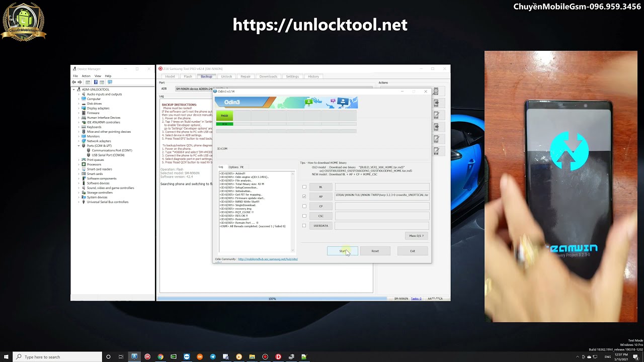This screenshot has height=362, width=644.
Task: Open the Repair tab in Z3X Samsung Tool
Action: 246,76
